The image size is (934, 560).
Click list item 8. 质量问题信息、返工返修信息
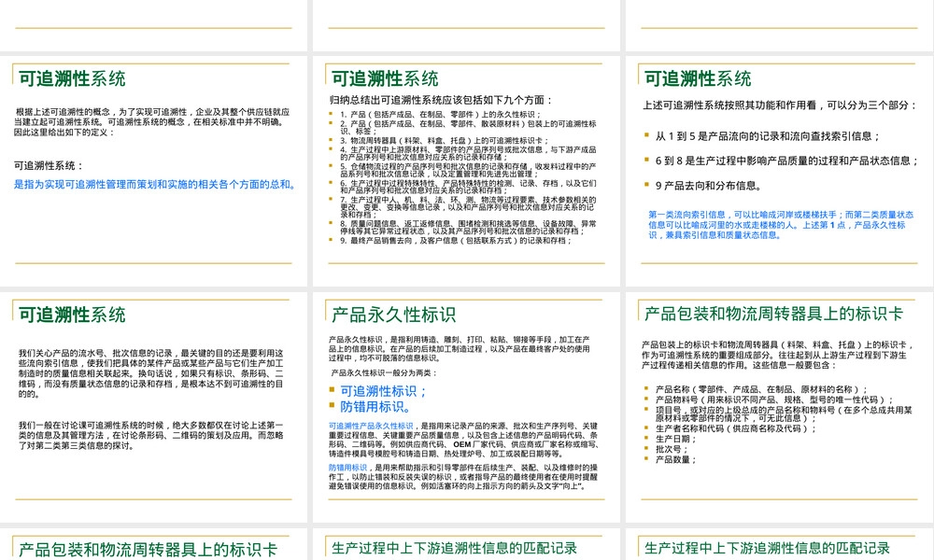pos(468,228)
